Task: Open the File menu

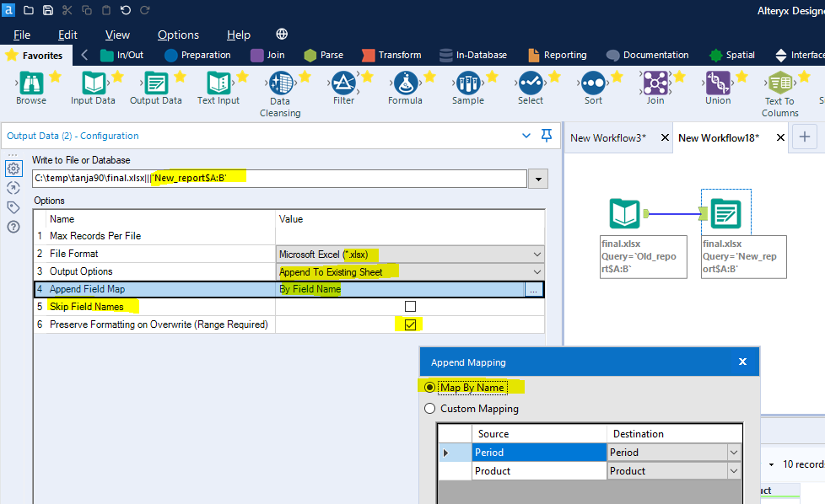Action: [x=22, y=35]
